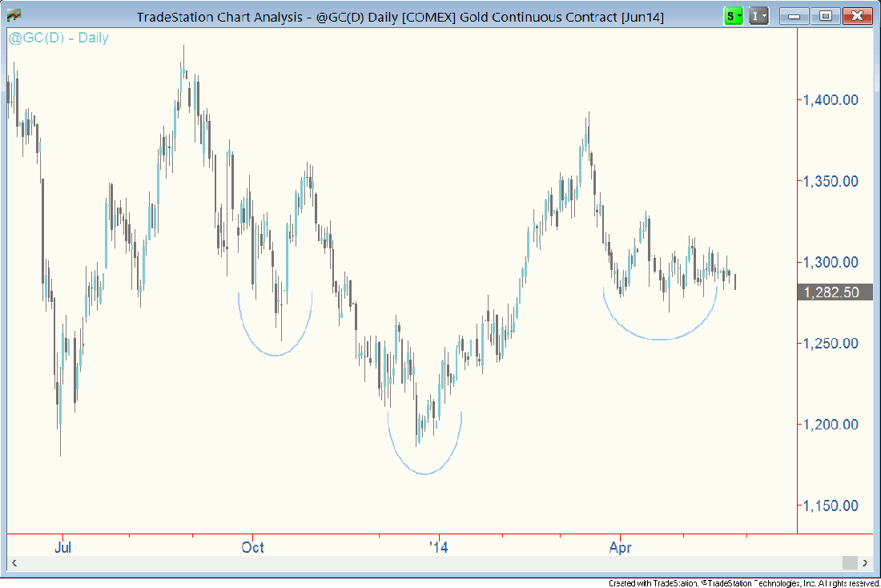Screen dimensions: 881x588
Task: Click the window title bar text
Action: click(x=400, y=16)
